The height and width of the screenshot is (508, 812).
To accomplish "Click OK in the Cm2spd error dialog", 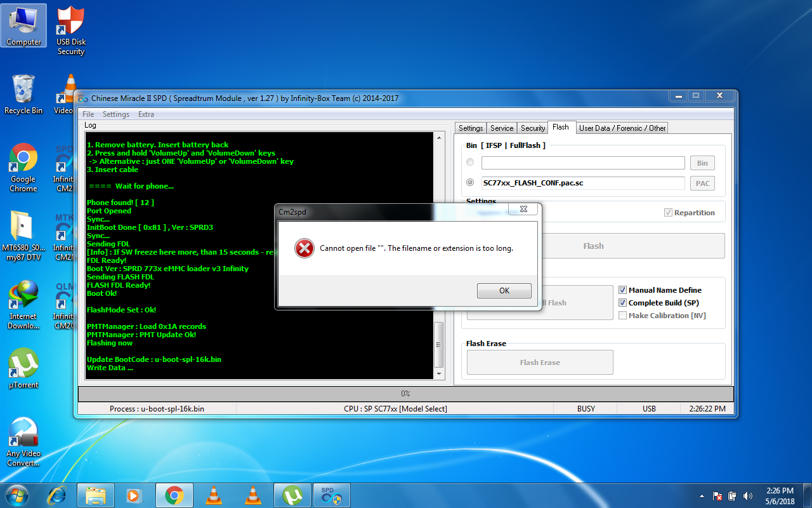I will click(504, 290).
